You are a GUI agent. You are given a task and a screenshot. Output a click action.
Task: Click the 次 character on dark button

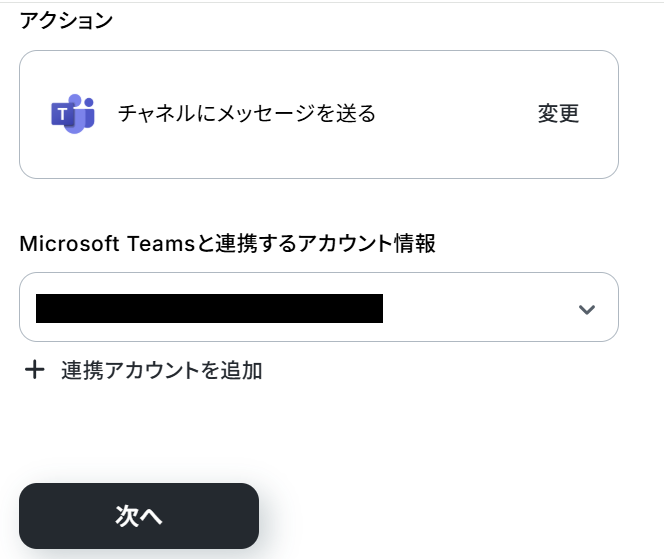tap(127, 516)
